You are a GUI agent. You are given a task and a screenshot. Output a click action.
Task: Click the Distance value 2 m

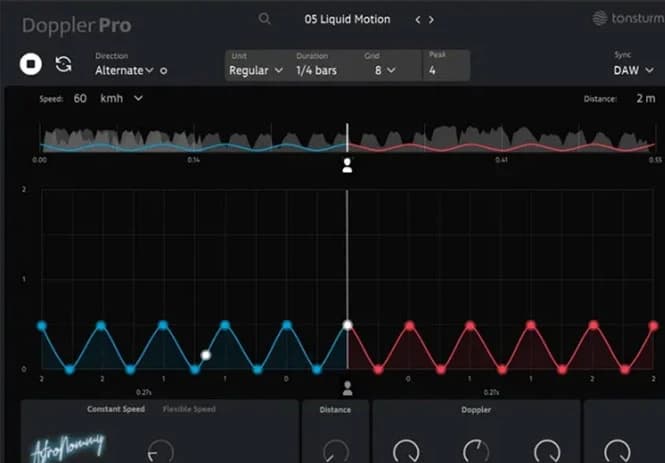(x=645, y=98)
